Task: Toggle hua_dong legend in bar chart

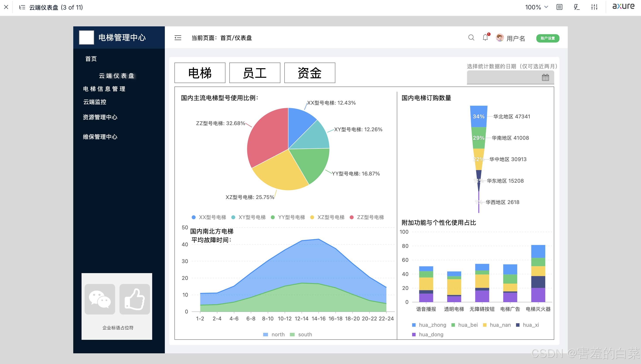Action: point(428,335)
